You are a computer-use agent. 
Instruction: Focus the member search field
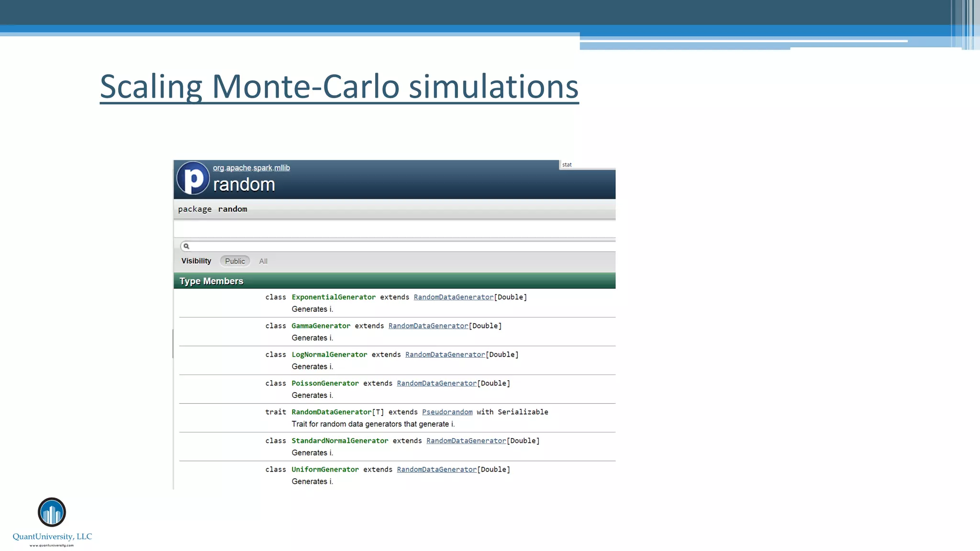pyautogui.click(x=398, y=246)
